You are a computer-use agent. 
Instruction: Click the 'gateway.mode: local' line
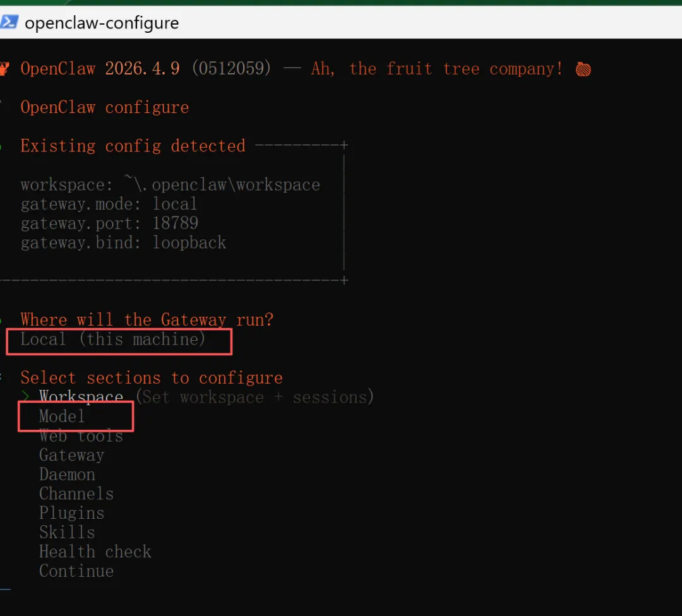click(x=109, y=204)
